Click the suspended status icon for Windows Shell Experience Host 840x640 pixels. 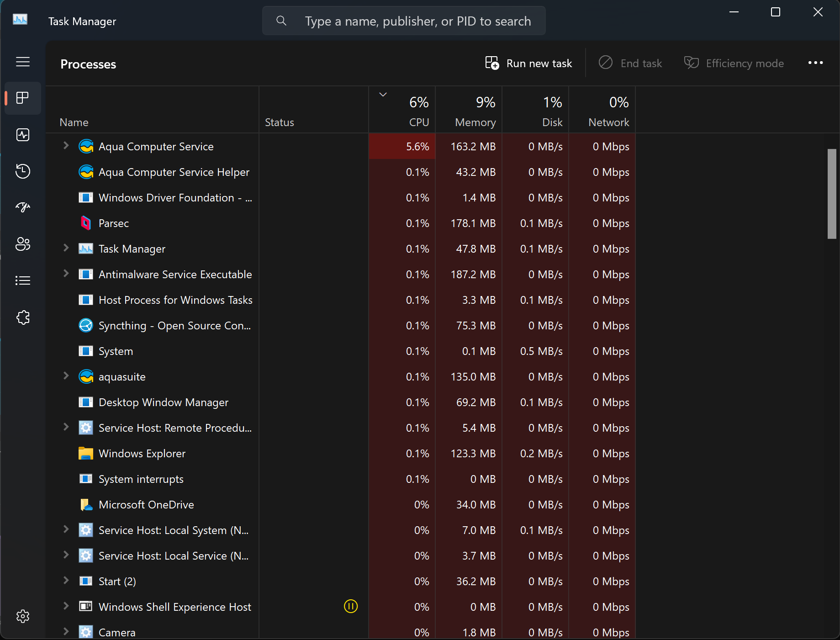coord(350,606)
